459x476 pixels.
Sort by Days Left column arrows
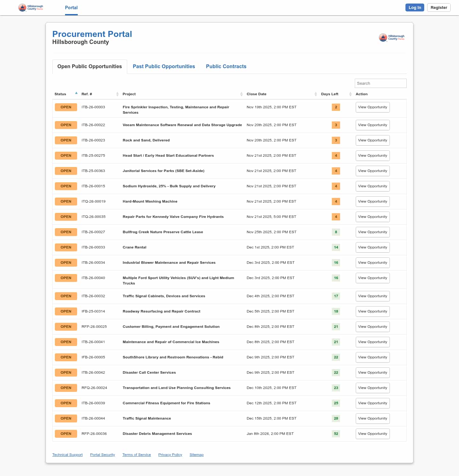pos(350,94)
